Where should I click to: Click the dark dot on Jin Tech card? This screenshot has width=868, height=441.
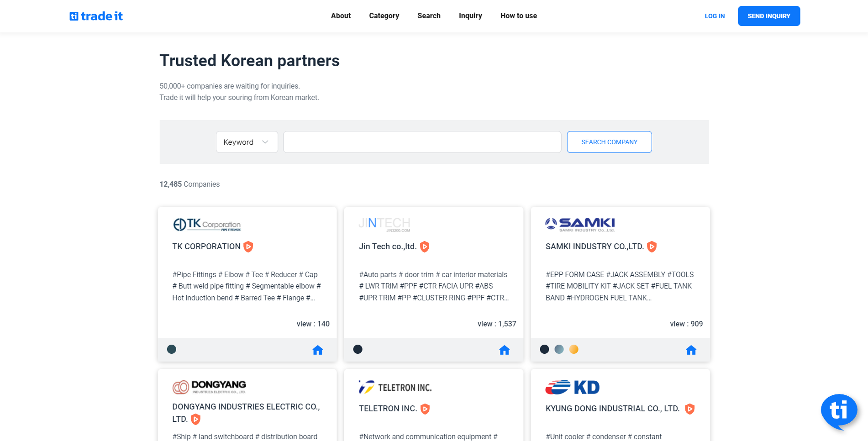(x=358, y=349)
